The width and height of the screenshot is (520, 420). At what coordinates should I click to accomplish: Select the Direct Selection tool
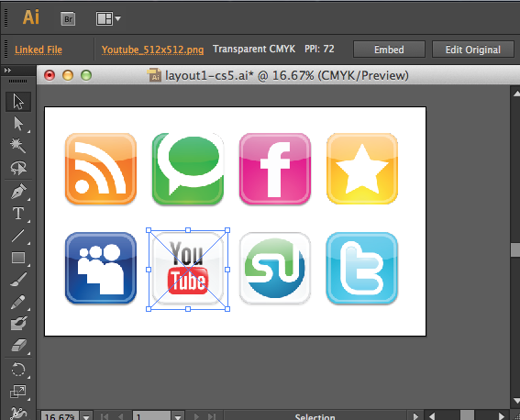tap(18, 124)
